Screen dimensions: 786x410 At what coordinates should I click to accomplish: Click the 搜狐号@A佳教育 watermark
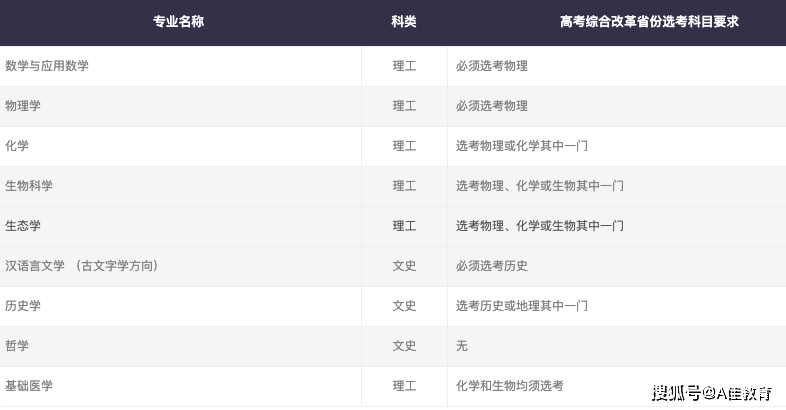click(712, 392)
